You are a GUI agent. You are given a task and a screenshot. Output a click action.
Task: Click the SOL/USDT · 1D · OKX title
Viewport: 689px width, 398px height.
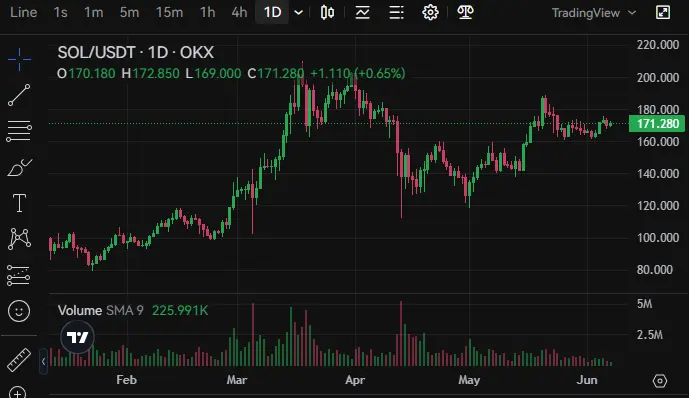[136, 52]
